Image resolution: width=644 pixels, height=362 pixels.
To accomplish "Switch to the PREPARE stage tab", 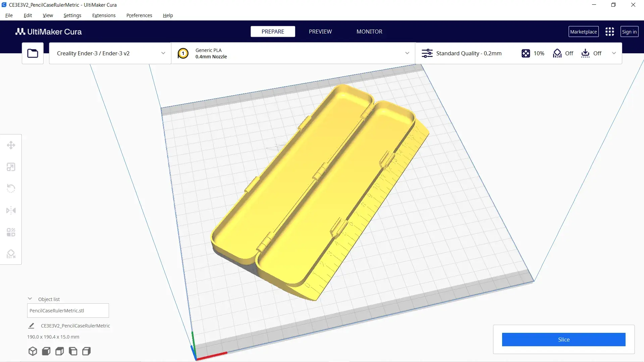I will [x=273, y=32].
